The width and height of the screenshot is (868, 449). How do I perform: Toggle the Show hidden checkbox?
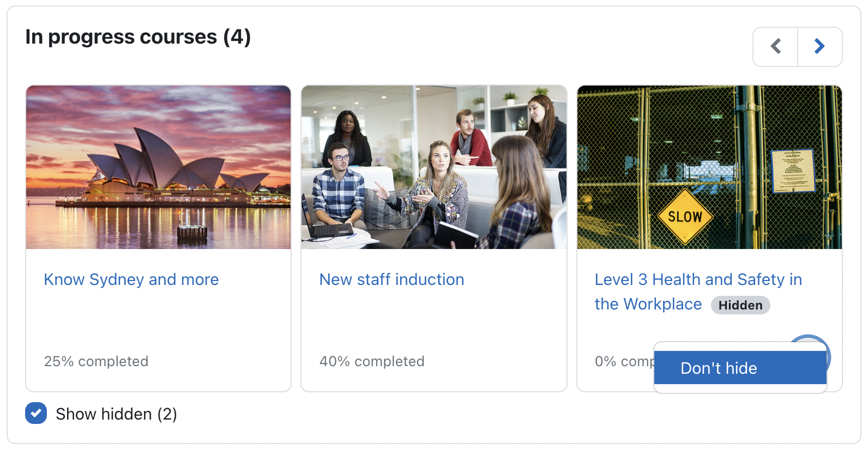(36, 414)
